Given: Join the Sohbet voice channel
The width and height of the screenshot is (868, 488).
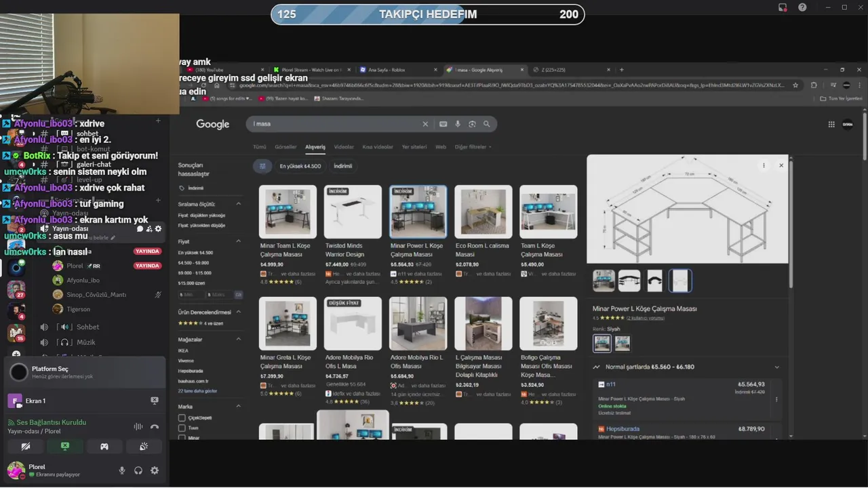Looking at the screenshot, I should (x=88, y=327).
